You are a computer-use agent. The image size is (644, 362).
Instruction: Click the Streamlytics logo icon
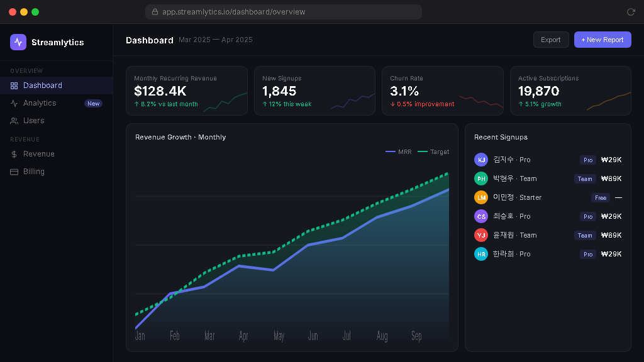pos(18,42)
